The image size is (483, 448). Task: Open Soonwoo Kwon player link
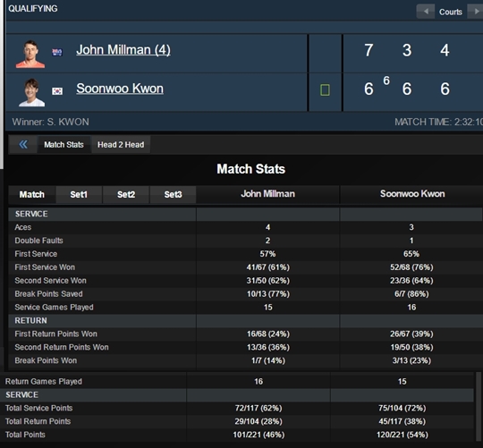(x=120, y=89)
